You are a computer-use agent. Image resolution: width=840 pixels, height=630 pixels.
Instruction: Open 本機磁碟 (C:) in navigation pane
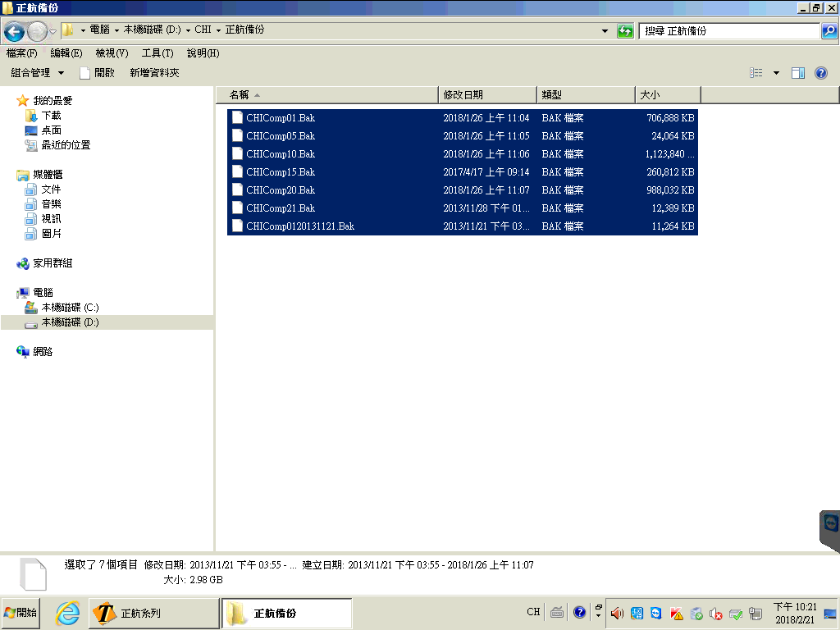[71, 308]
